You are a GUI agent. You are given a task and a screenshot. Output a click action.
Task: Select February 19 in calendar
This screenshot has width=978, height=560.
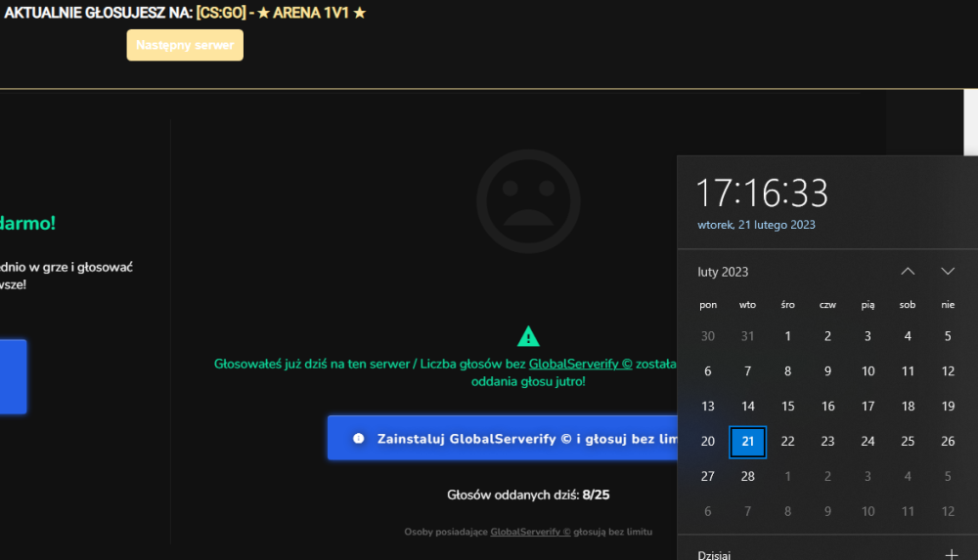948,407
